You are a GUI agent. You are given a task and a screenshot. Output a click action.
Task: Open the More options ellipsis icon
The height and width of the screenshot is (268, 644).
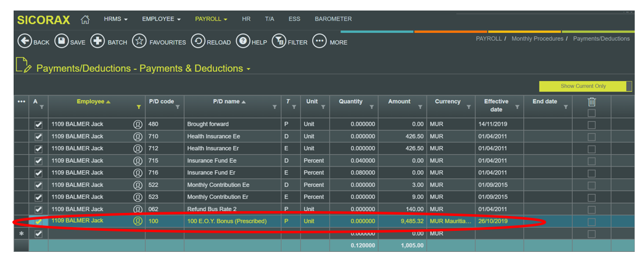319,41
